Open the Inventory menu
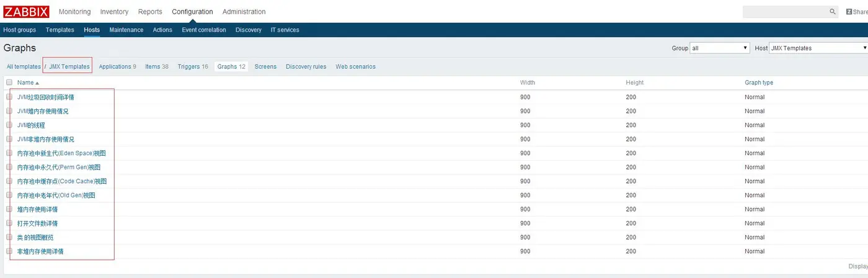Screen dimensions: 868x278 (114, 12)
